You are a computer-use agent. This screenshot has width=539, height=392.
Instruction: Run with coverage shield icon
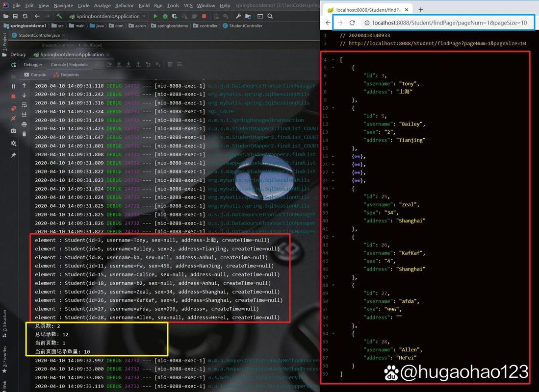point(175,16)
